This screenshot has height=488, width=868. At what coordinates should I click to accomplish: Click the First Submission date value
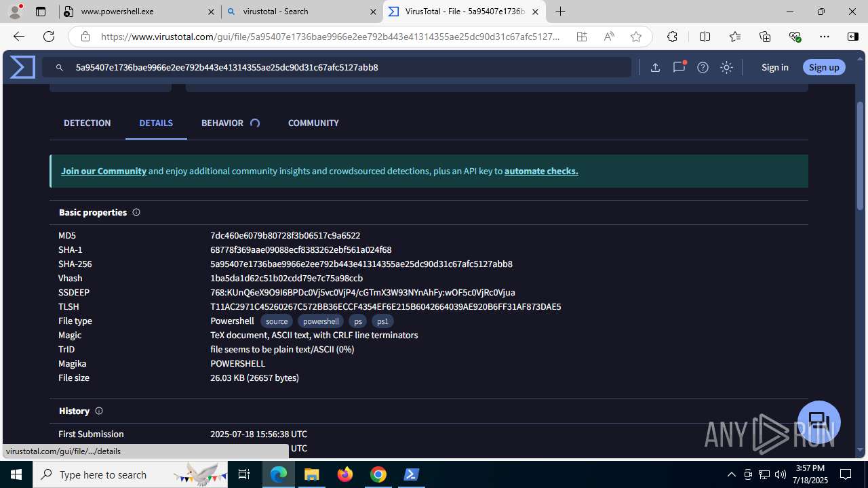click(258, 434)
